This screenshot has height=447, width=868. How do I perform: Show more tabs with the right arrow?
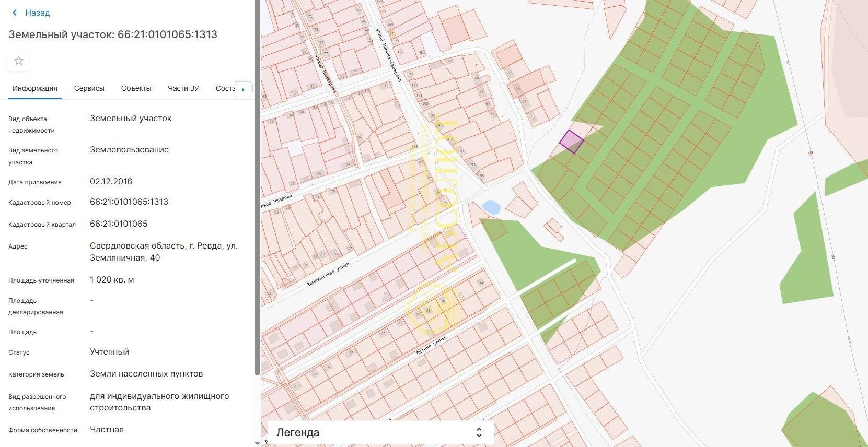click(x=243, y=89)
